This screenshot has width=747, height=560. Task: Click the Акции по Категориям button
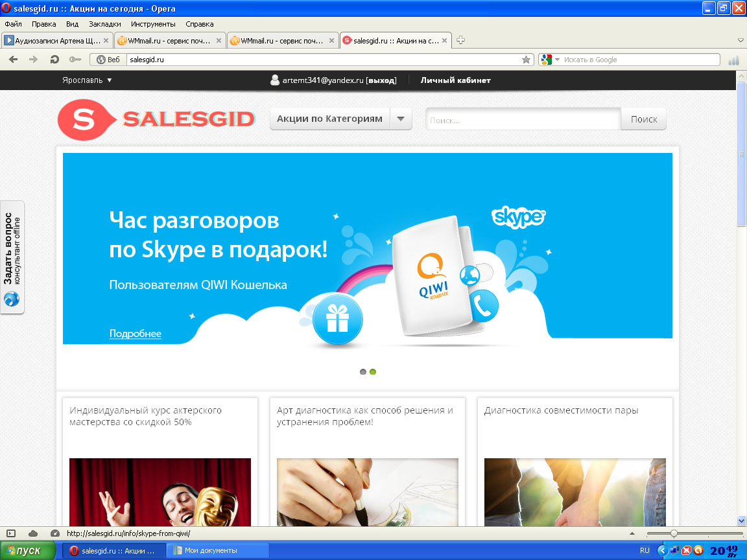(329, 119)
